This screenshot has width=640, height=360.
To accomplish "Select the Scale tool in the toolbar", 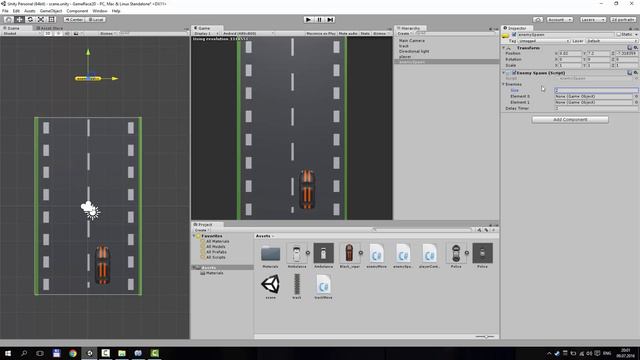I will [41, 20].
